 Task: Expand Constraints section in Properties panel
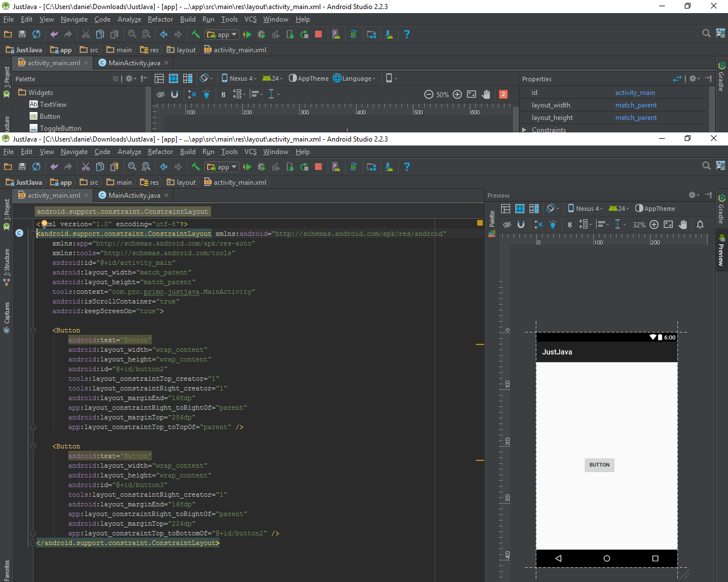pos(524,130)
